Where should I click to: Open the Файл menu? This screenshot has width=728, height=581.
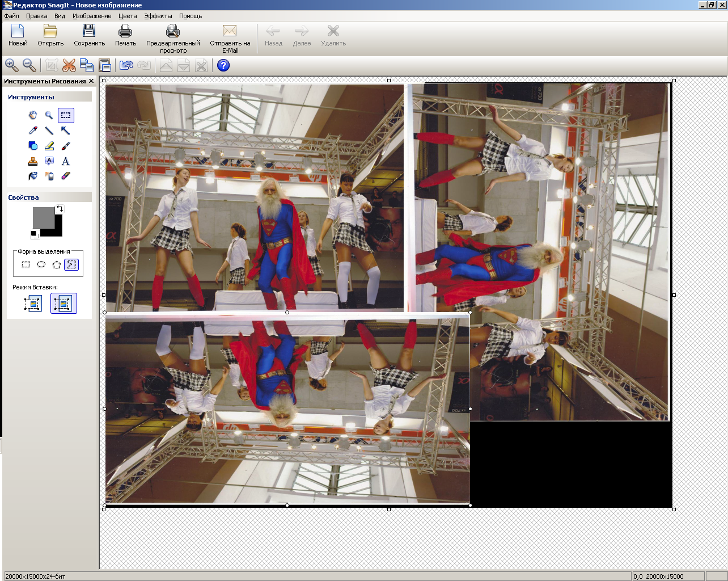pos(11,16)
